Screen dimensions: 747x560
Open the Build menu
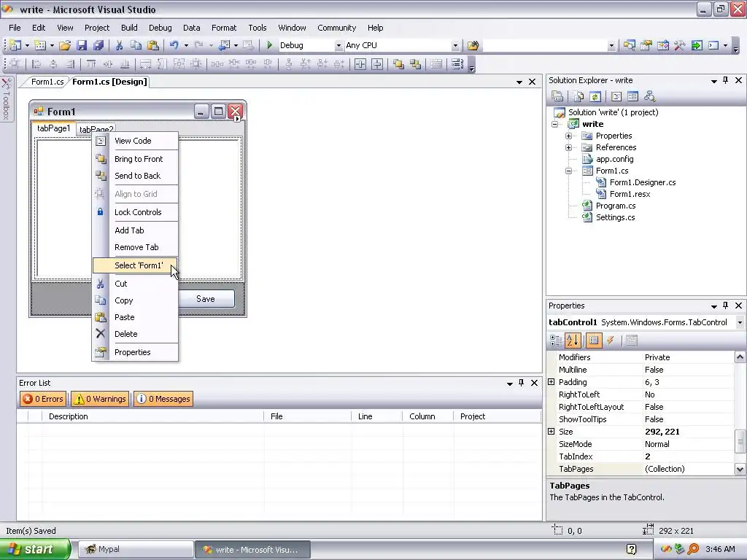click(x=129, y=28)
